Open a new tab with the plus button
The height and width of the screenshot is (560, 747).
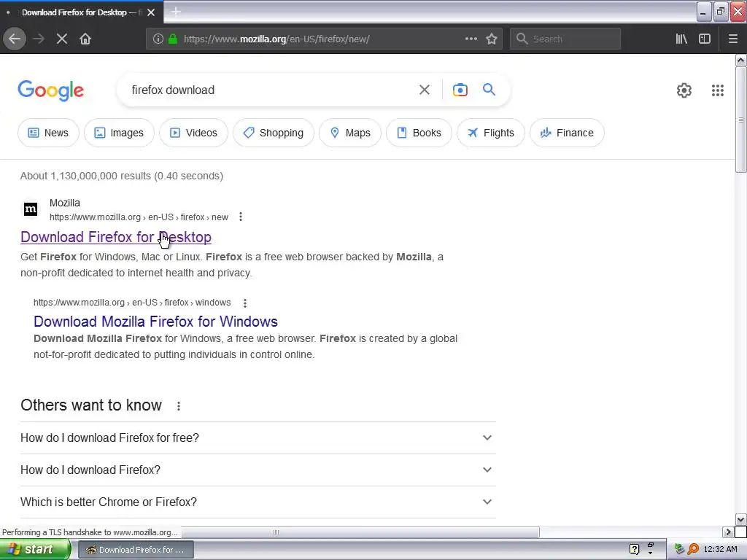[176, 12]
